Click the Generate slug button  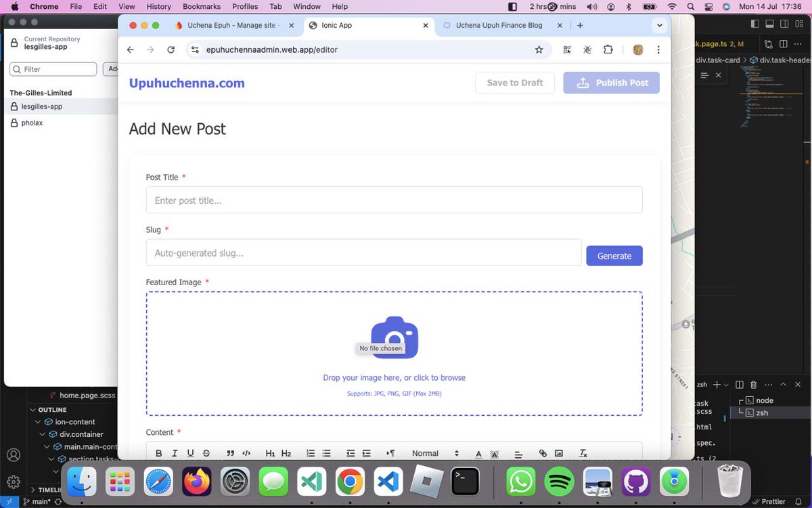(614, 255)
